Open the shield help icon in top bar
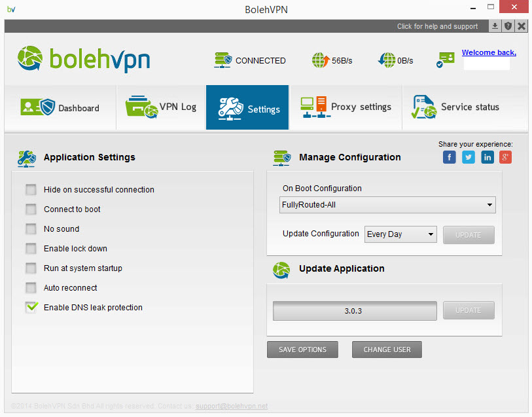Viewport: 532px width, 417px height. coord(508,26)
